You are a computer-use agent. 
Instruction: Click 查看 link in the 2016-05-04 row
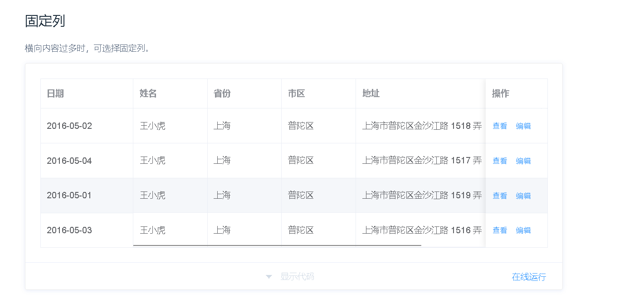[x=500, y=161]
